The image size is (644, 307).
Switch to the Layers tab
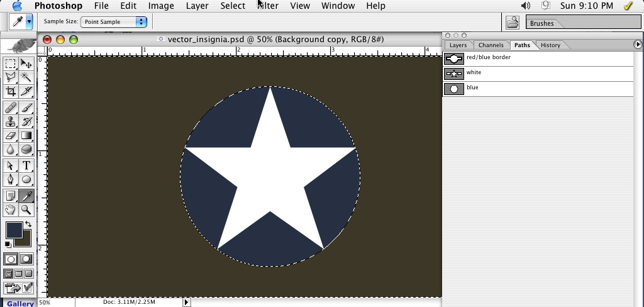pyautogui.click(x=458, y=45)
